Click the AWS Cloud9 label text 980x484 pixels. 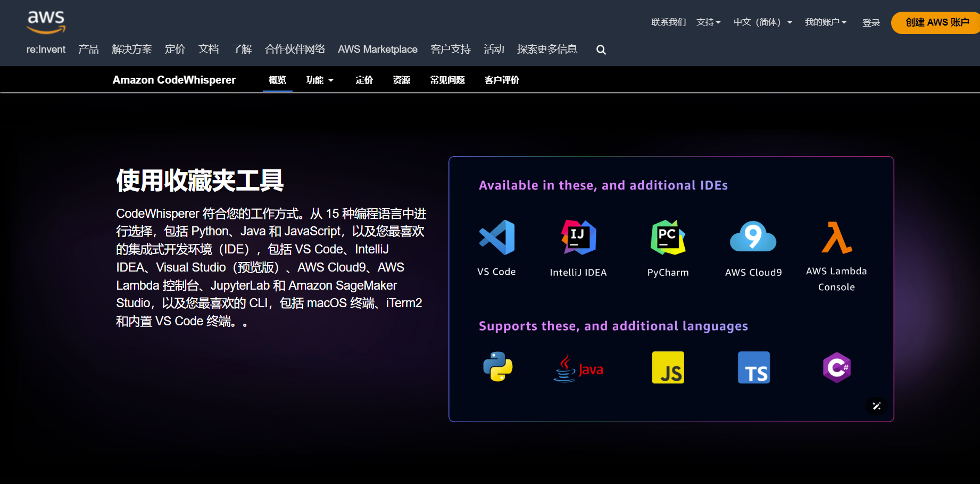753,272
